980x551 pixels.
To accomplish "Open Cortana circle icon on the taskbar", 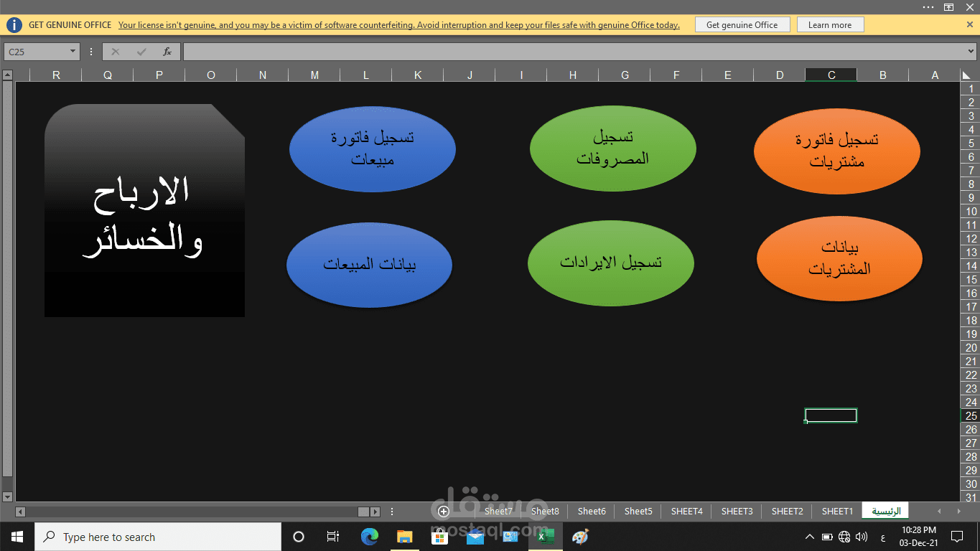I will pos(299,537).
